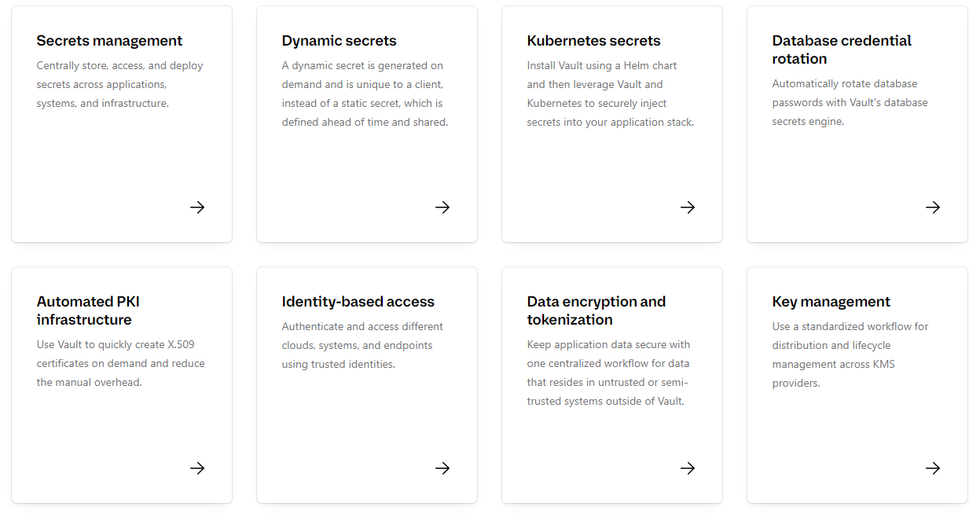Open the Dynamic secrets heading
This screenshot has height=514, width=980.
[x=339, y=41]
